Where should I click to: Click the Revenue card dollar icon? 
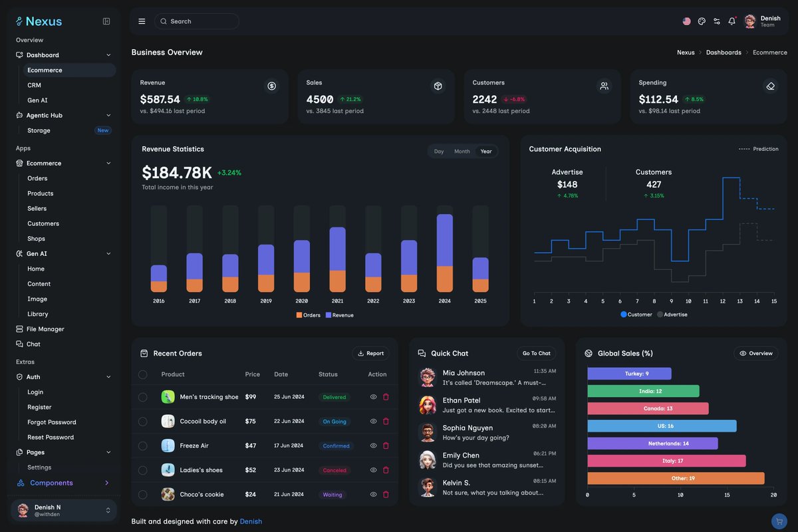point(271,86)
